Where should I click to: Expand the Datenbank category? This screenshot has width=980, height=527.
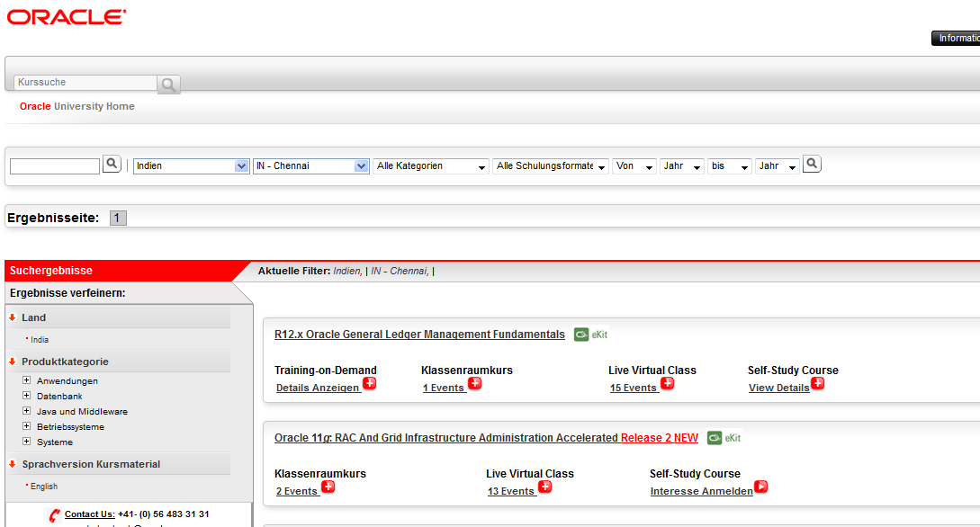26,396
